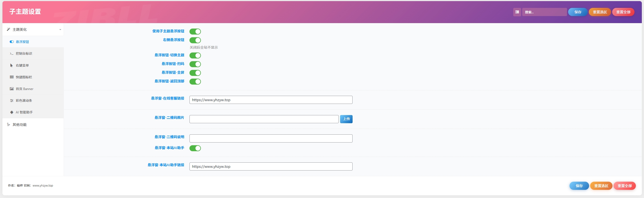The image size is (644, 198).
Task: Click the terminal icon for 控制台标识
Action: [x=11, y=54]
